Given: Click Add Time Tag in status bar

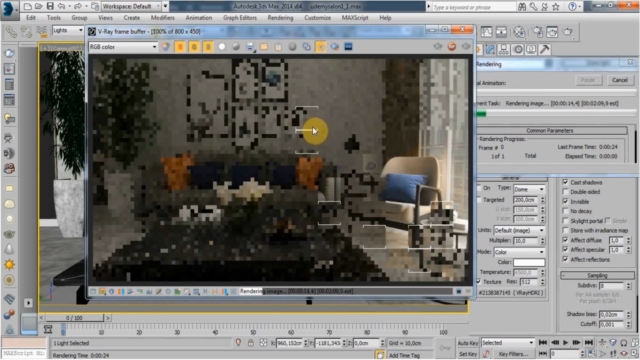Looking at the screenshot, I should tap(404, 356).
